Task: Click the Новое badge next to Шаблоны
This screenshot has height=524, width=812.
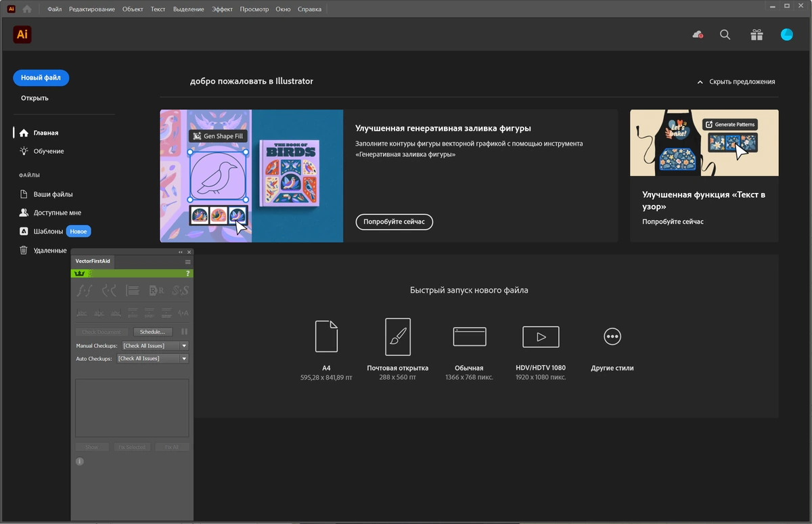Action: click(x=78, y=232)
